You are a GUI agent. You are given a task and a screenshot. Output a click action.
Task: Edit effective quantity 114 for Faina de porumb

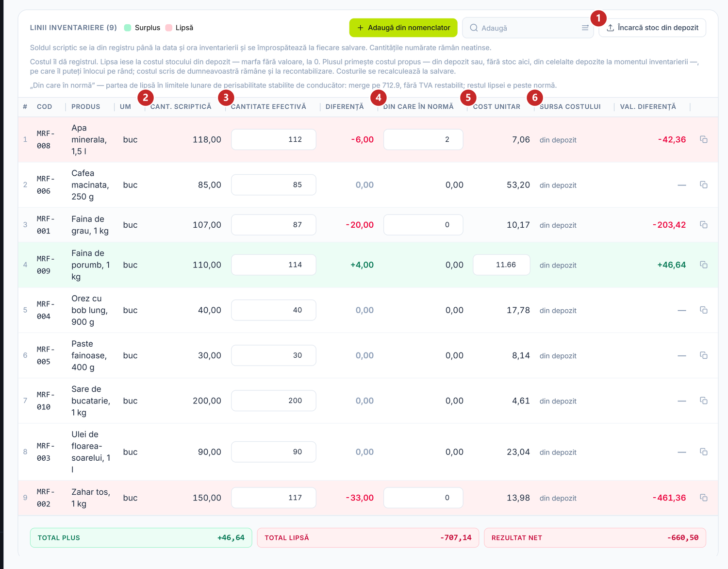point(274,265)
